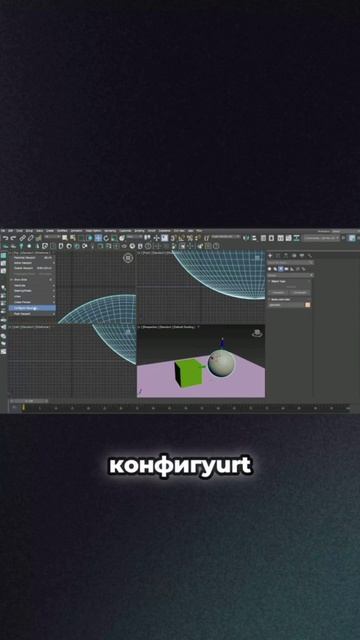Toggle Spinner Snap
Screen dimensions: 360x640
pyautogui.click(x=198, y=238)
